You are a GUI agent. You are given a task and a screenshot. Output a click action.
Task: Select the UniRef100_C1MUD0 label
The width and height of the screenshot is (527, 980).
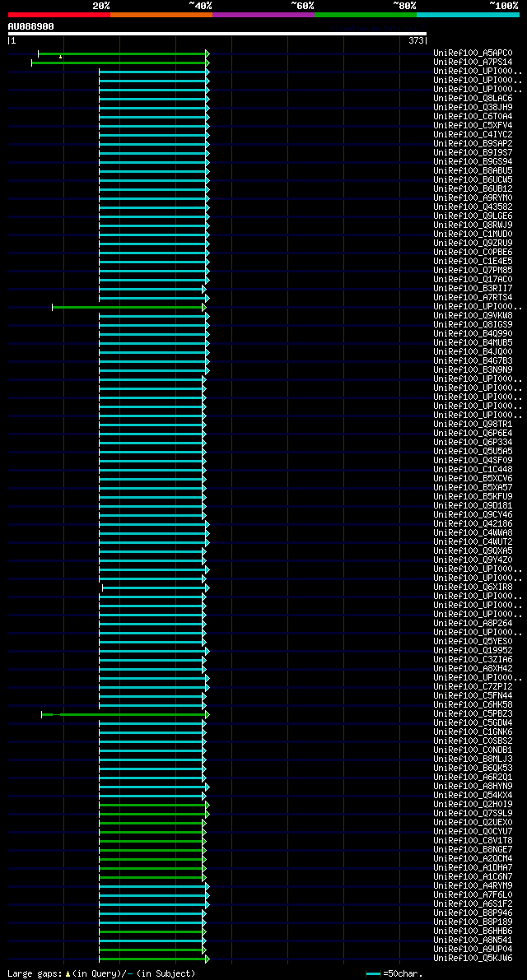473,235
